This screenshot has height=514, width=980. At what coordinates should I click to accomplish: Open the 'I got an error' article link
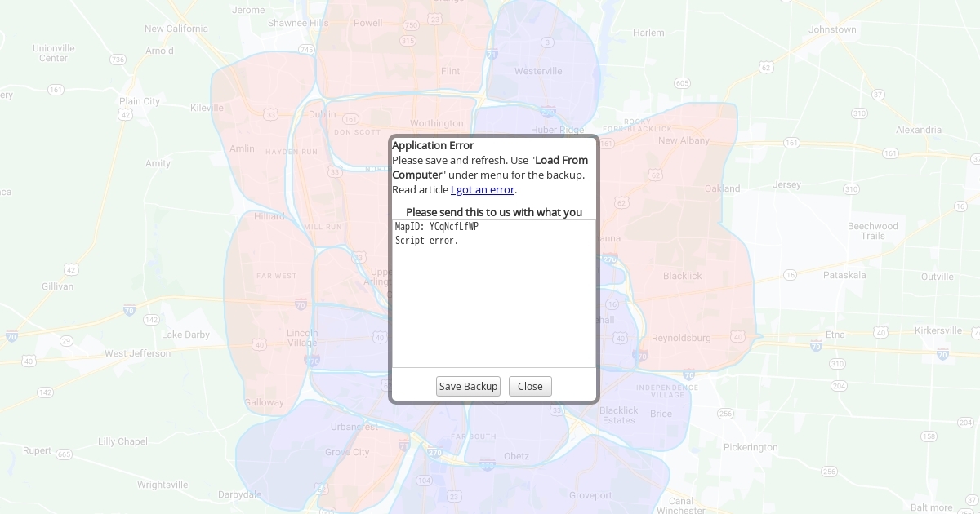[483, 189]
